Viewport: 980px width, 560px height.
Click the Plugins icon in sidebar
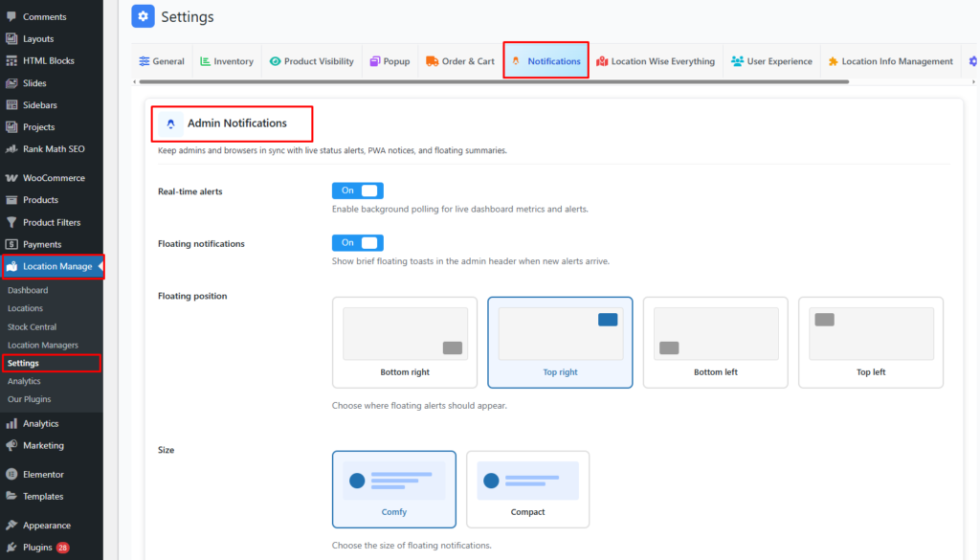11,548
